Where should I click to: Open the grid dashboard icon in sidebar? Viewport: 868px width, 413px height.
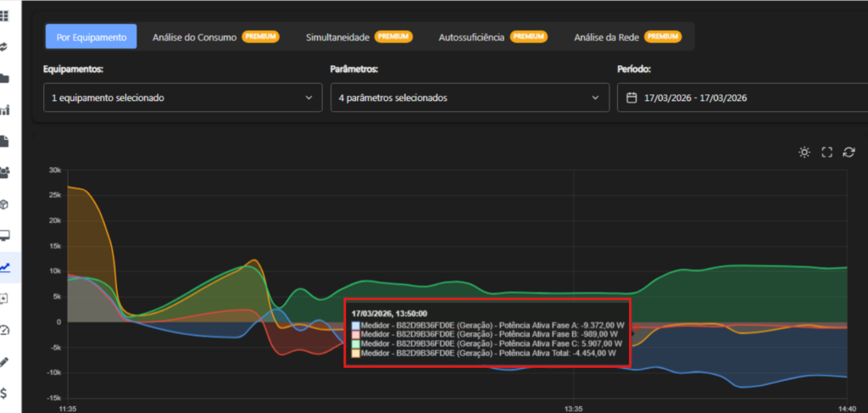point(4,16)
